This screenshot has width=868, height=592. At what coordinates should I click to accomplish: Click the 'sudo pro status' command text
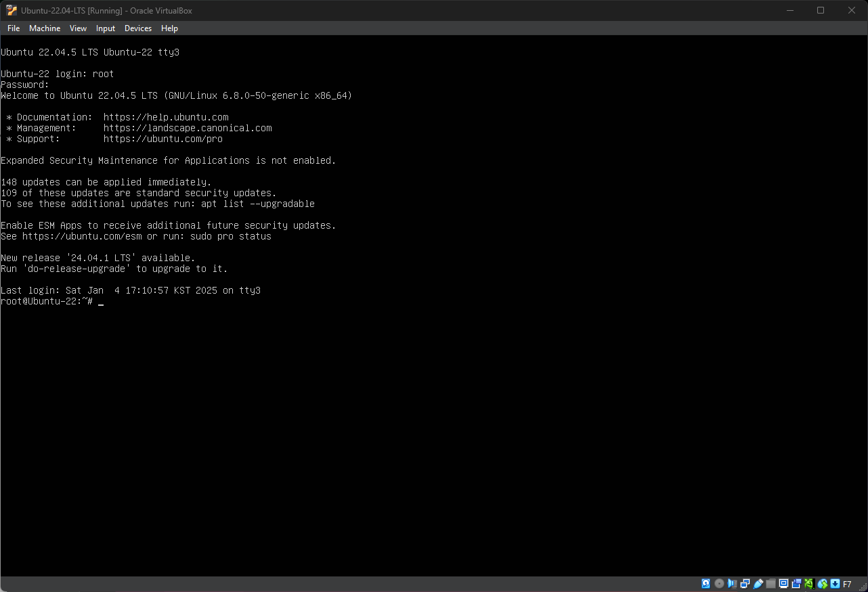231,236
